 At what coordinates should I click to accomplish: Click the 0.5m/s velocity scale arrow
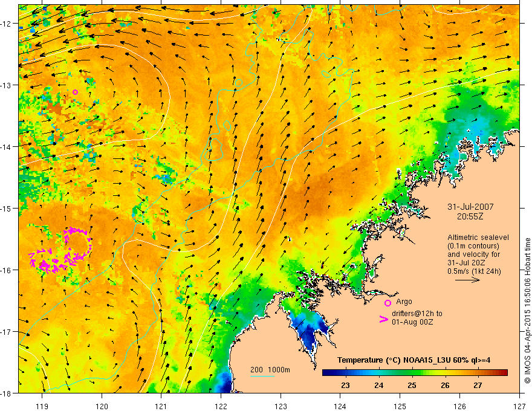click(x=467, y=280)
